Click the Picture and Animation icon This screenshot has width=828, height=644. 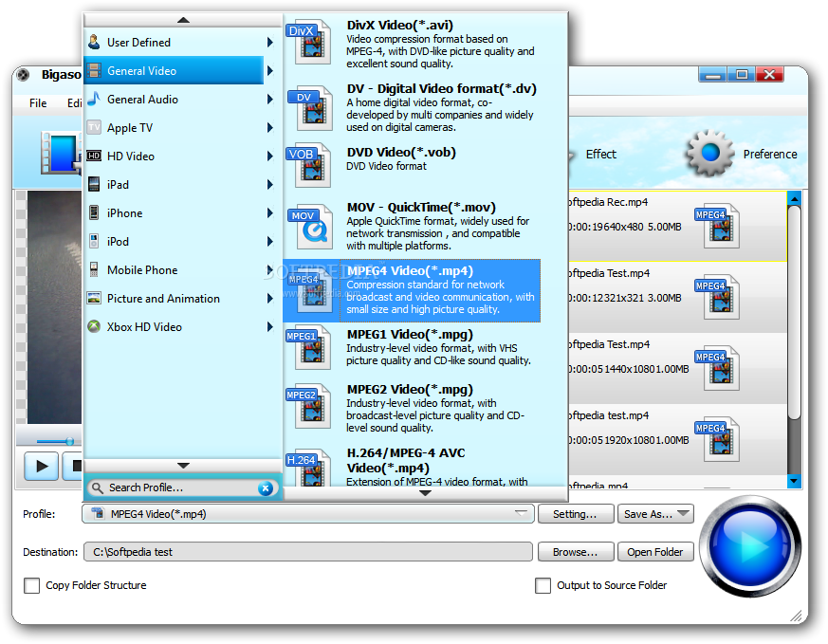[94, 298]
